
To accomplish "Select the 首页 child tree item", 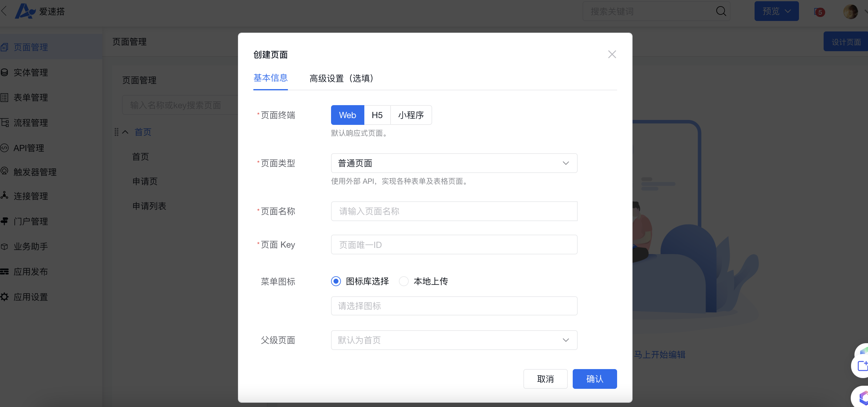I will pos(141,156).
